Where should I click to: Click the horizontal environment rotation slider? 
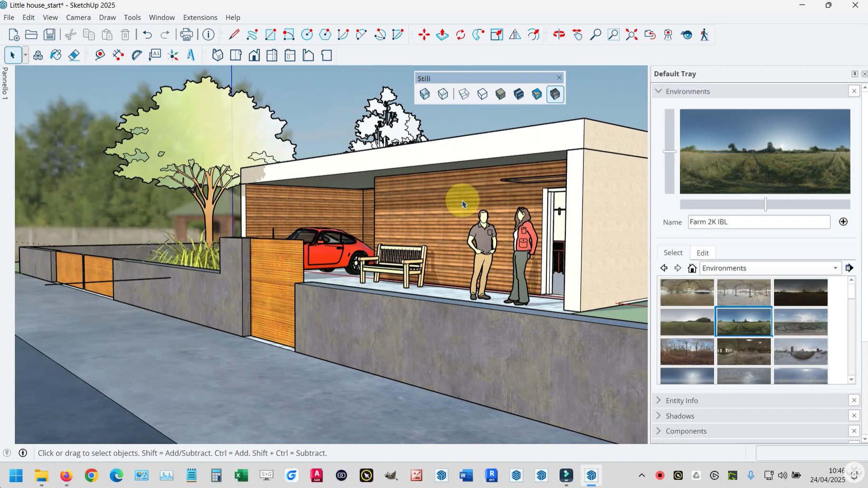point(765,205)
